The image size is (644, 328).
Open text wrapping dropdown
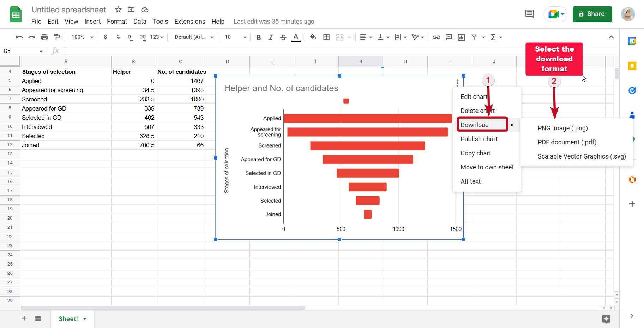(x=401, y=37)
